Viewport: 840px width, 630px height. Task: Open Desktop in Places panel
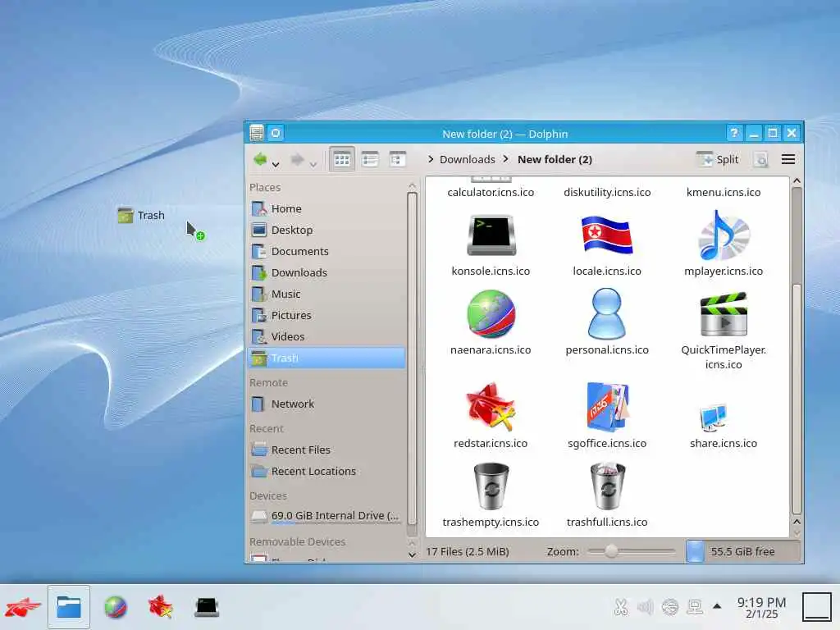(x=327, y=230)
